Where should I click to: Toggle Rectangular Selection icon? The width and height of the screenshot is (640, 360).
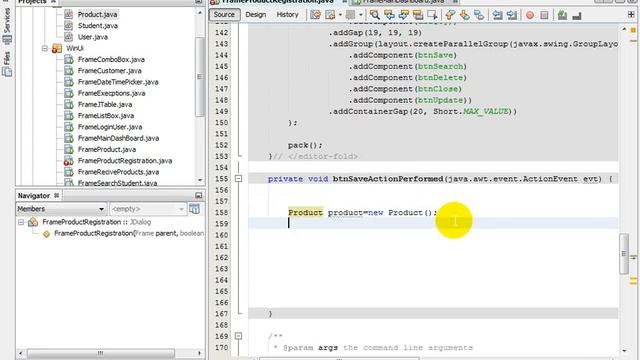coord(432,15)
